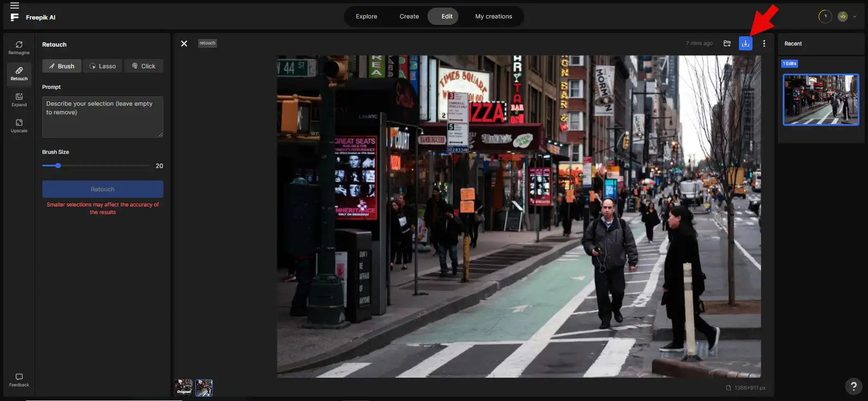Open the hamburger menu
Screen dimensions: 868x401
[x=15, y=5]
